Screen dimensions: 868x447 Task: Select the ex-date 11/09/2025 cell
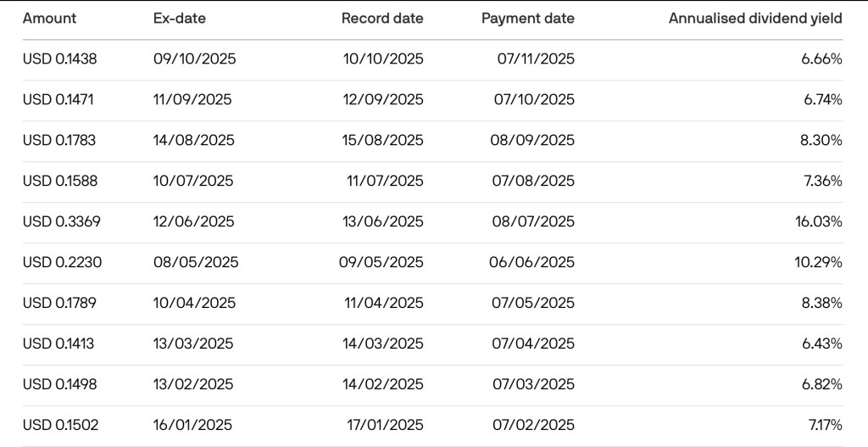point(192,99)
